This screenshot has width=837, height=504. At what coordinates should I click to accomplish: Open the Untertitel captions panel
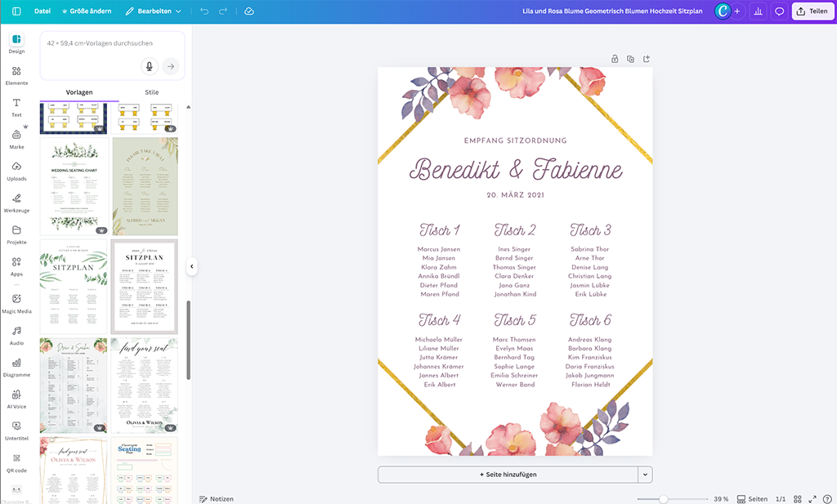(16, 431)
